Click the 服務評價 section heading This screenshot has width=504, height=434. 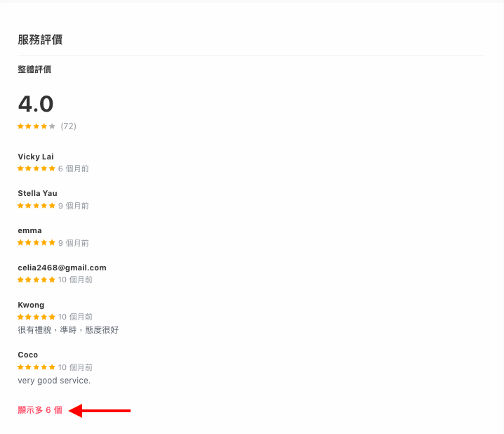tap(40, 39)
